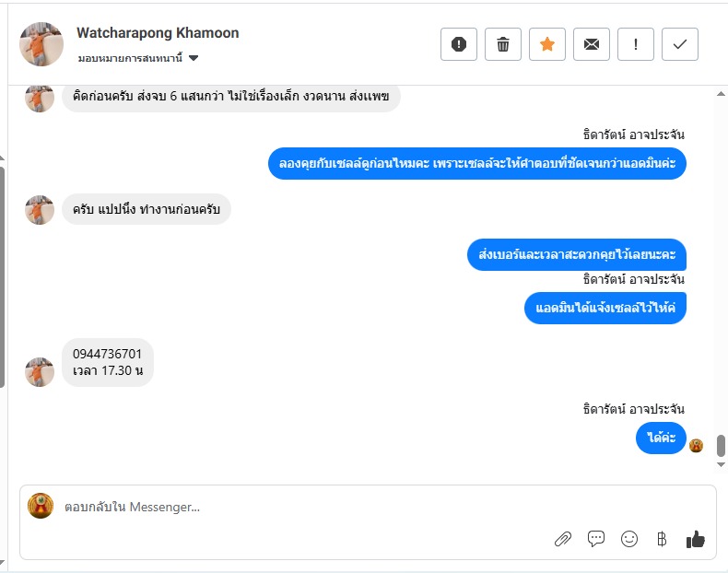Image resolution: width=728 pixels, height=573 pixels.
Task: Open Watcharapong Khamoon profile name
Action: (x=158, y=33)
